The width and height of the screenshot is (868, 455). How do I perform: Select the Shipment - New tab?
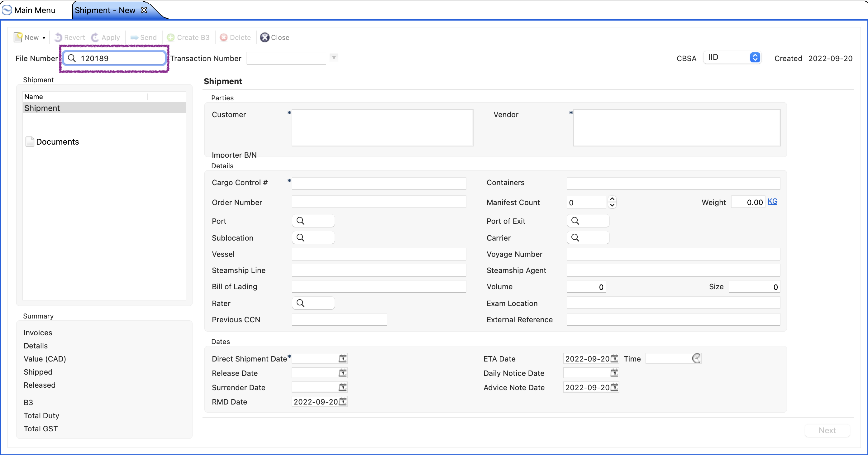tap(105, 10)
